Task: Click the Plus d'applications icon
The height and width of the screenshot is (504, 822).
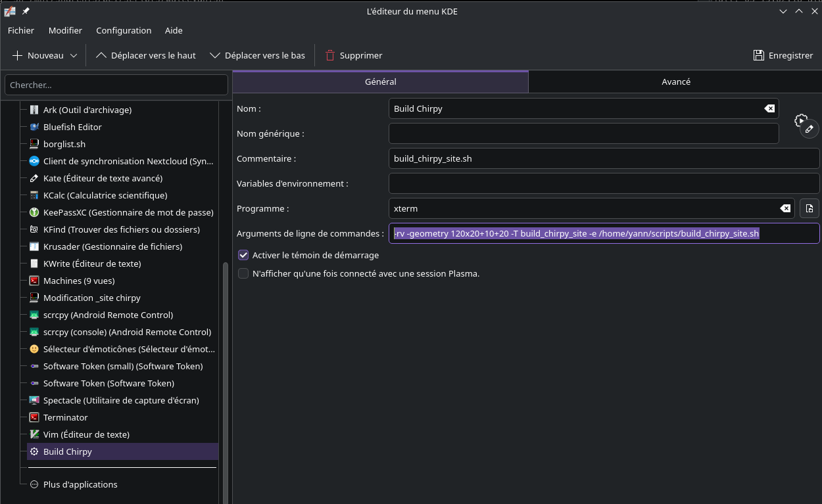Action: click(34, 484)
